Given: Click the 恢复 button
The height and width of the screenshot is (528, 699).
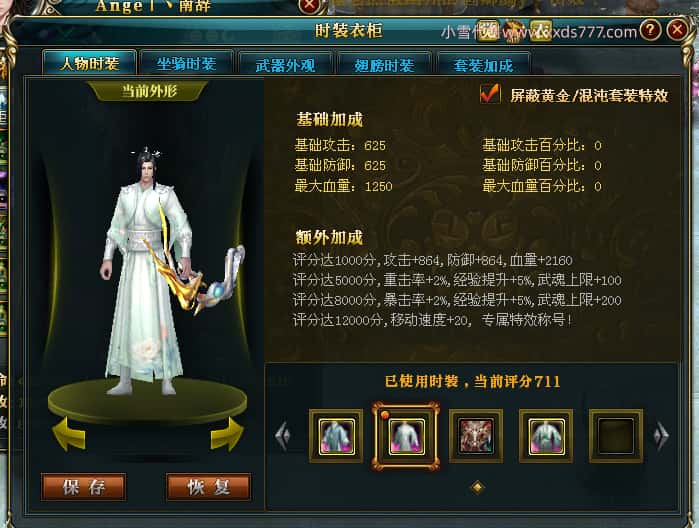Looking at the screenshot, I should [x=209, y=487].
